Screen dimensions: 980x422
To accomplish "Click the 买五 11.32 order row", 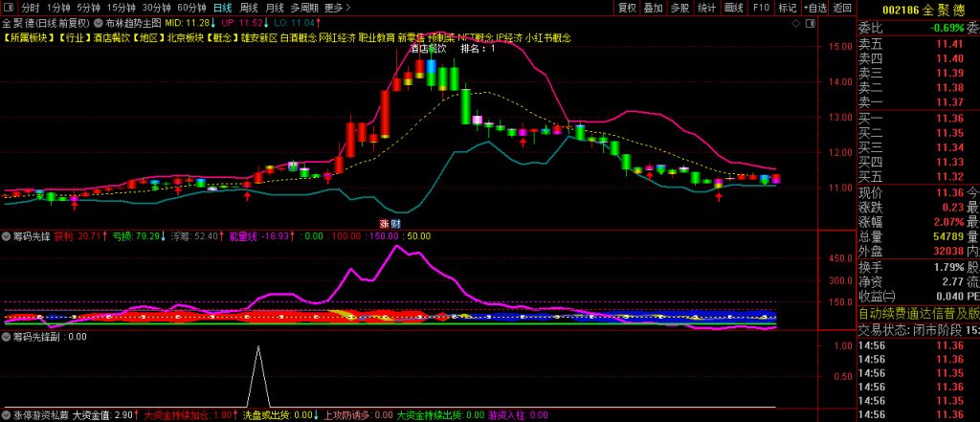I will (x=918, y=177).
